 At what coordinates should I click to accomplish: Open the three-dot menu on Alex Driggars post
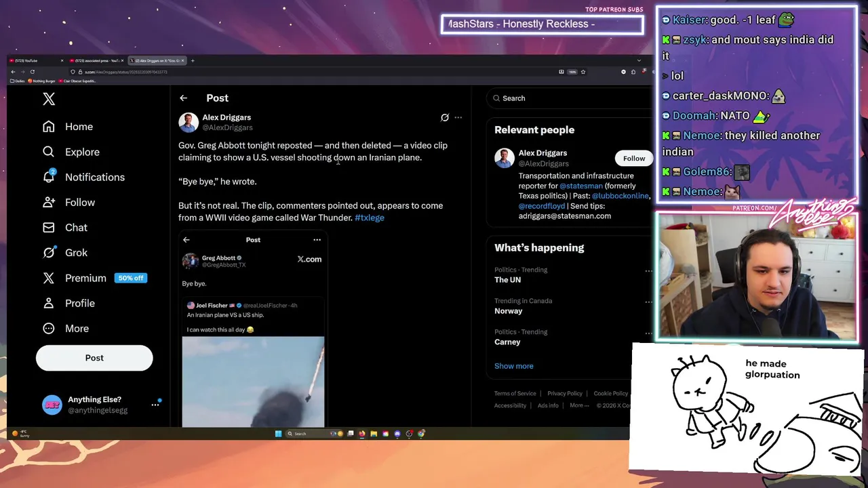coord(458,117)
